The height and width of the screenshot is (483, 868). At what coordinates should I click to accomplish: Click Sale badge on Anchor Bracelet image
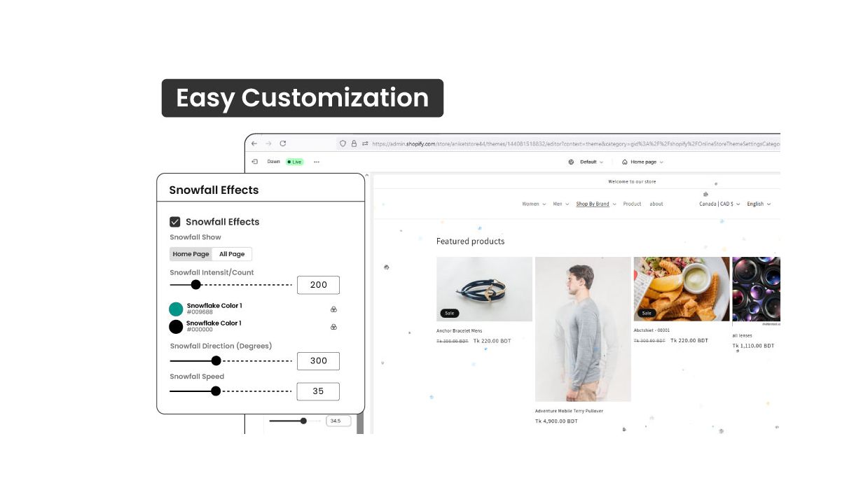[449, 313]
